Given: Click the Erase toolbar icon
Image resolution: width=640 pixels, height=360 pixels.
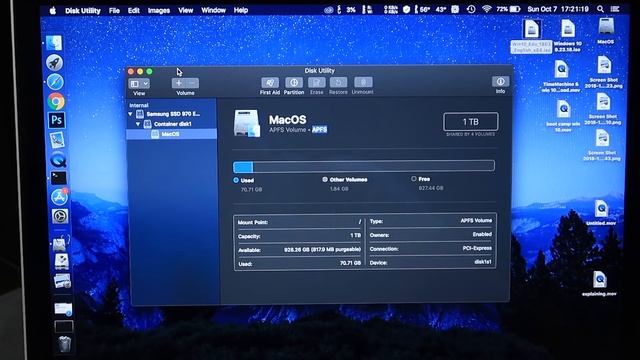Looking at the screenshot, I should click(316, 83).
